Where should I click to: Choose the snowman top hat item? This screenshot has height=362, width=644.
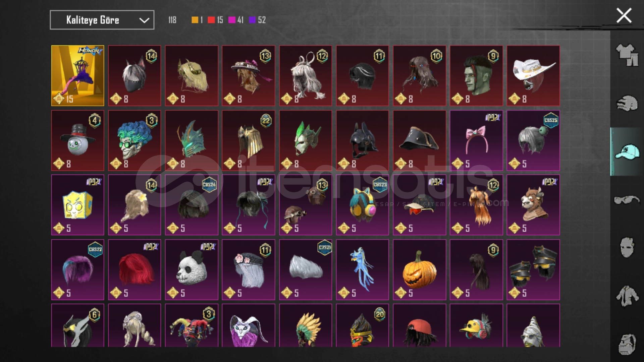click(x=77, y=140)
